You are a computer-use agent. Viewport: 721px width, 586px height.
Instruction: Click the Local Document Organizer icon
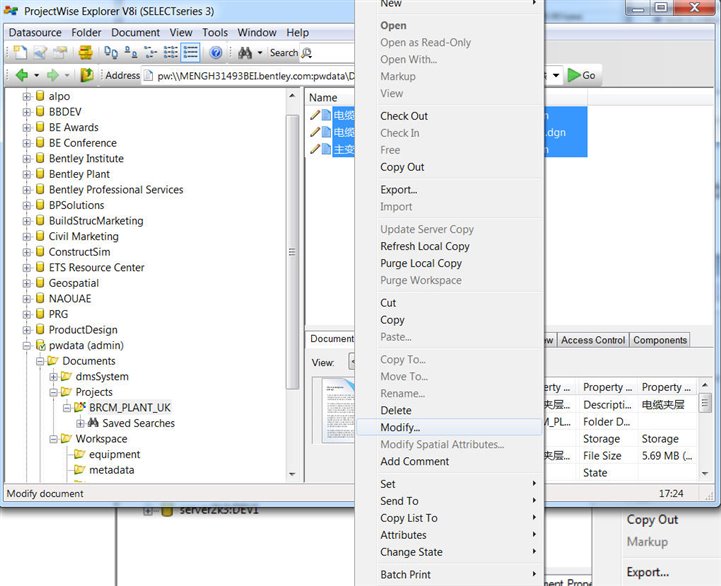pyautogui.click(x=85, y=52)
